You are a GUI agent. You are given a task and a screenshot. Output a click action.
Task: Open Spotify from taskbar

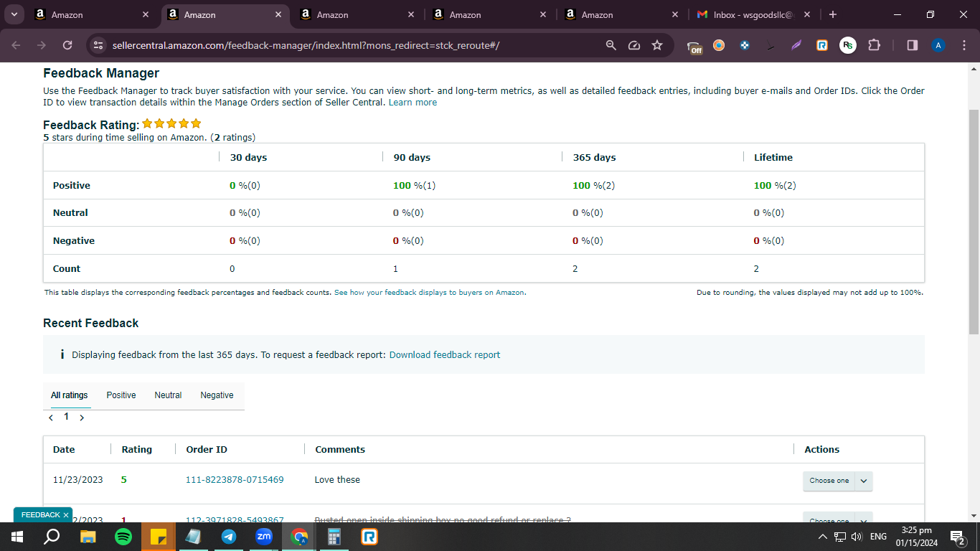tap(123, 537)
